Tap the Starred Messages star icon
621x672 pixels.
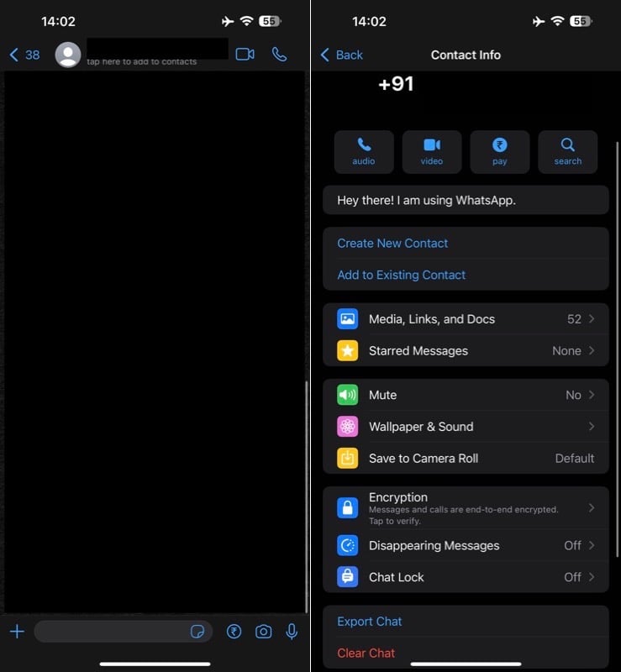pos(347,350)
